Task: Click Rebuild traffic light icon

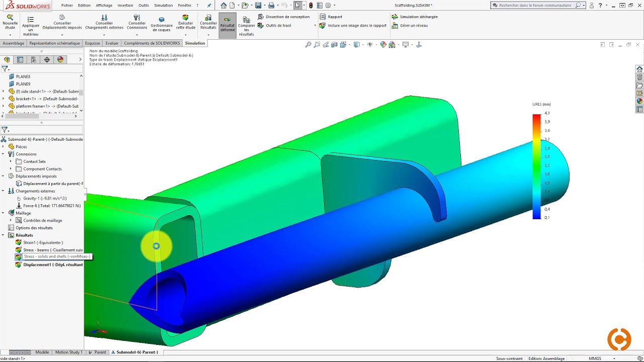Action: tap(310, 5)
